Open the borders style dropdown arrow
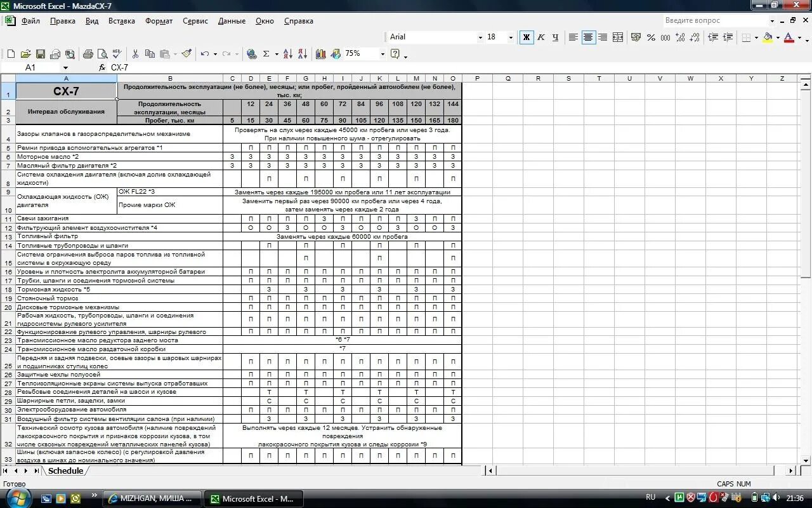Screen dimensions: 812x508 coord(756,37)
